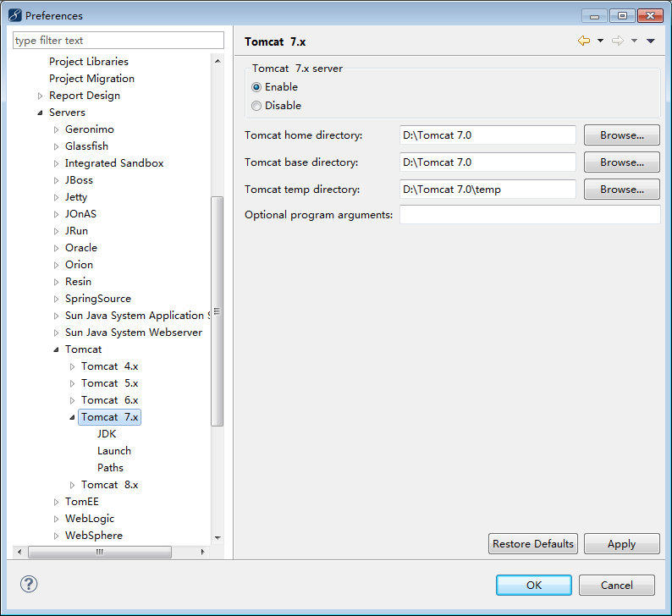Collapse the Servers node
This screenshot has height=616, width=672.
click(x=40, y=113)
